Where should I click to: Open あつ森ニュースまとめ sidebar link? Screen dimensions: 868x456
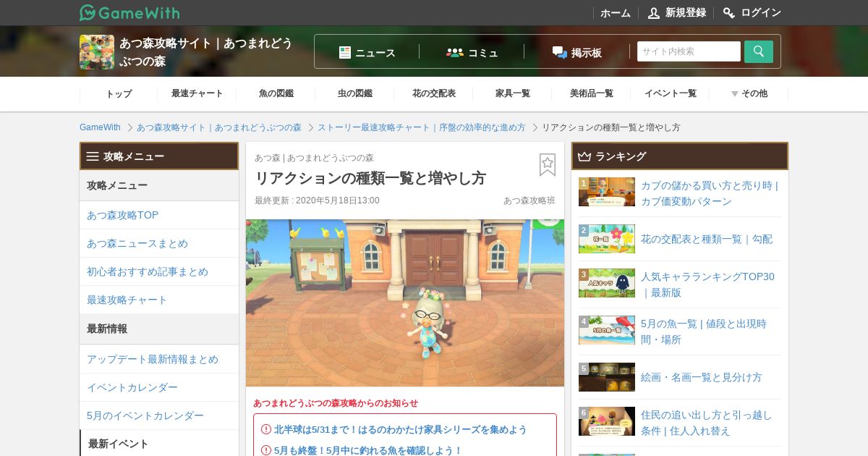(x=137, y=243)
